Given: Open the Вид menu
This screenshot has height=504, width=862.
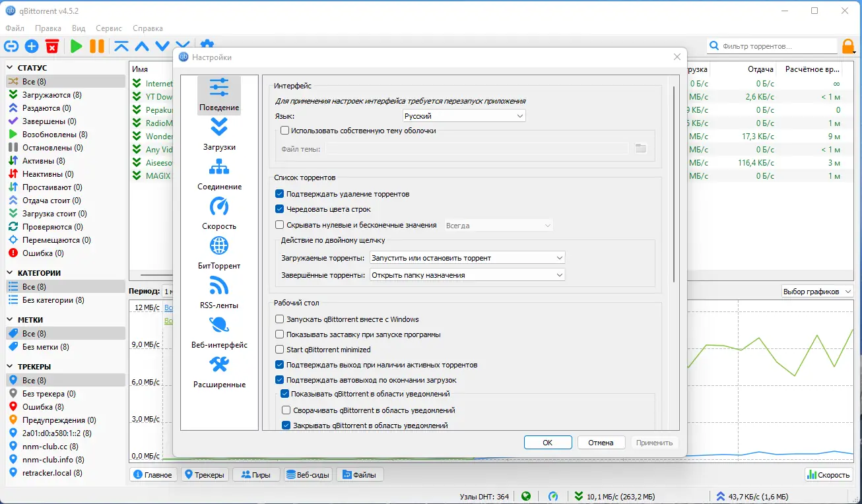Looking at the screenshot, I should coord(79,28).
